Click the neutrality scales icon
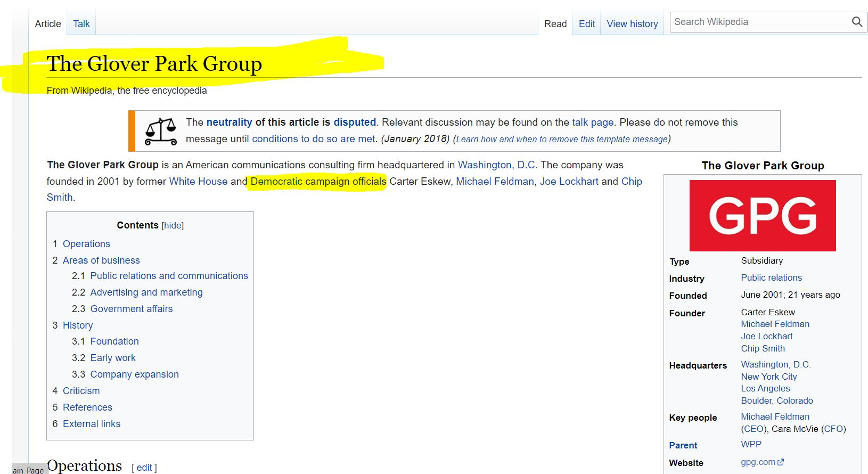The width and height of the screenshot is (868, 474). (161, 132)
